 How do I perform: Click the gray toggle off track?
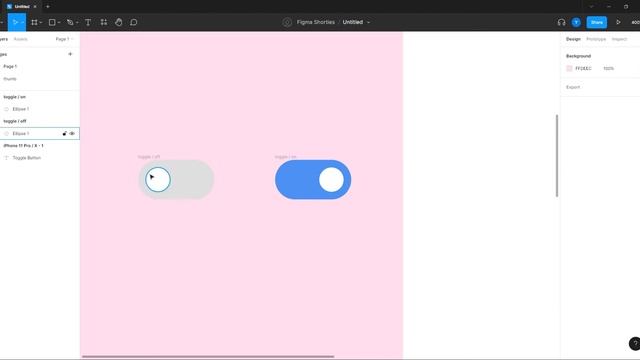click(192, 180)
